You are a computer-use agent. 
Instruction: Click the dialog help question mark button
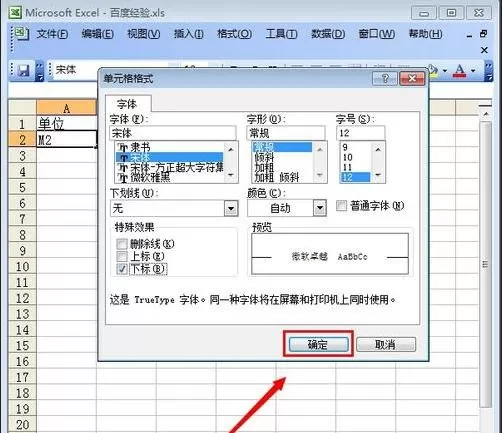click(385, 79)
